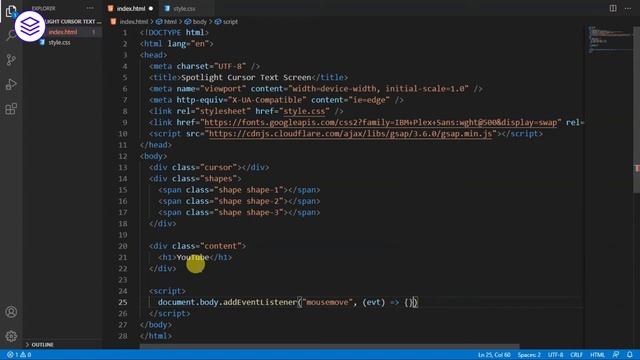Click CRLF end of line selector
Image resolution: width=640 pixels, height=360 pixels.
pyautogui.click(x=576, y=355)
